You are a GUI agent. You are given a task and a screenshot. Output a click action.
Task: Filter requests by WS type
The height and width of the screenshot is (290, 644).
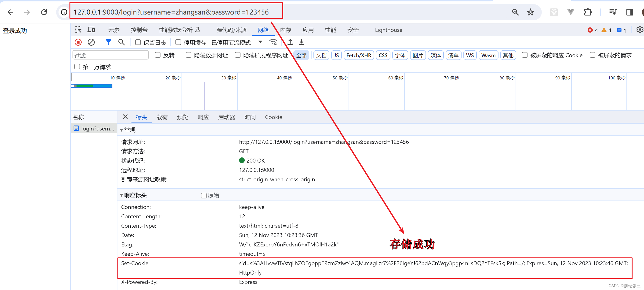[470, 55]
